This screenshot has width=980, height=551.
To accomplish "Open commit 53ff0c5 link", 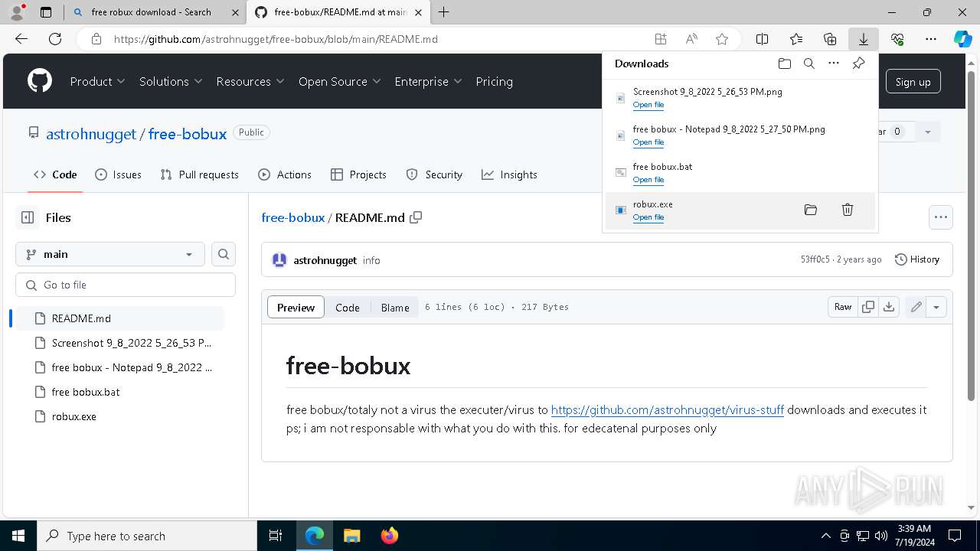I will (x=815, y=259).
